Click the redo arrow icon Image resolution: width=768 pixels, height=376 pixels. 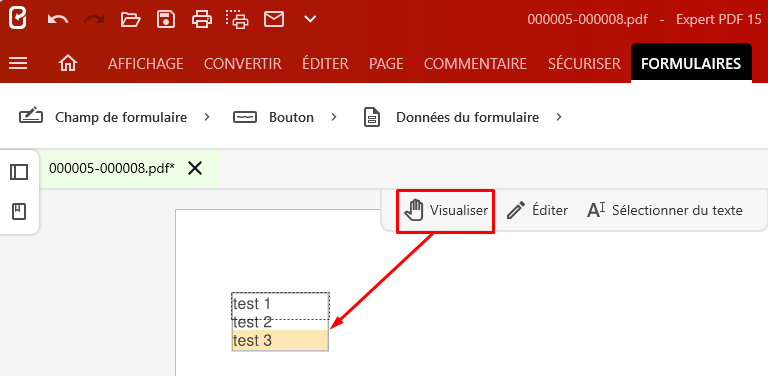click(x=94, y=20)
